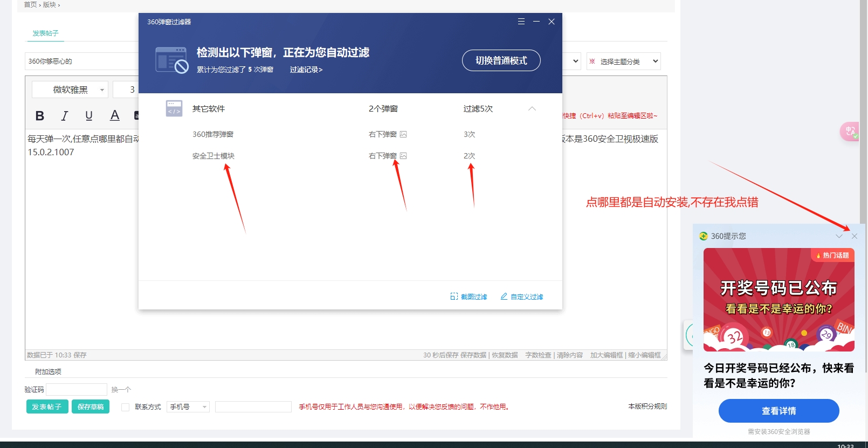
Task: Click the lottery ad banner image
Action: [779, 300]
